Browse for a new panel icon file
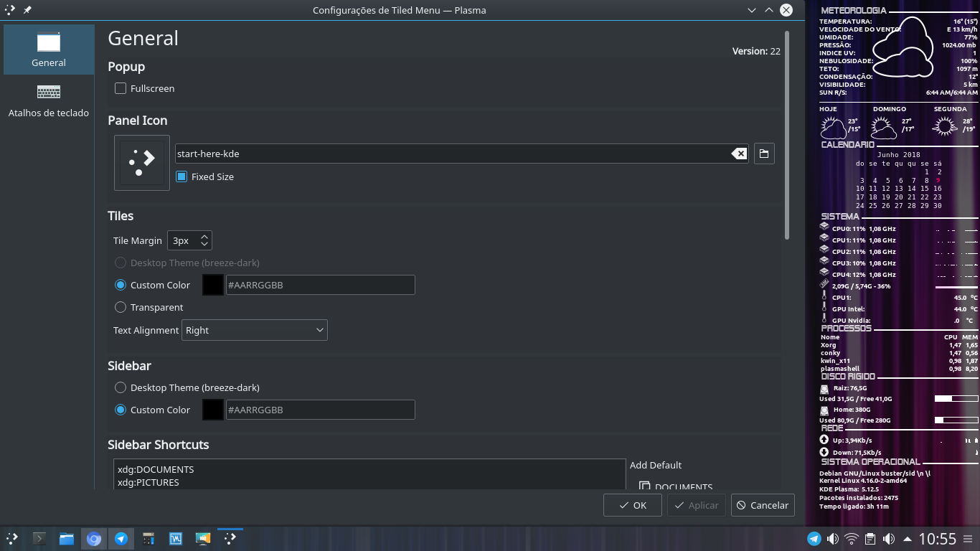The image size is (980, 551). coord(764,154)
